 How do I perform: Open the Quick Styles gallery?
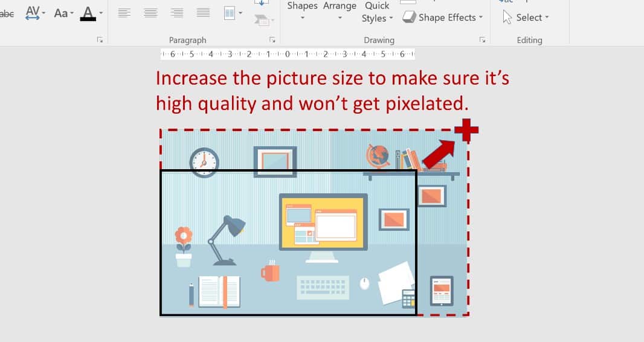(377, 12)
